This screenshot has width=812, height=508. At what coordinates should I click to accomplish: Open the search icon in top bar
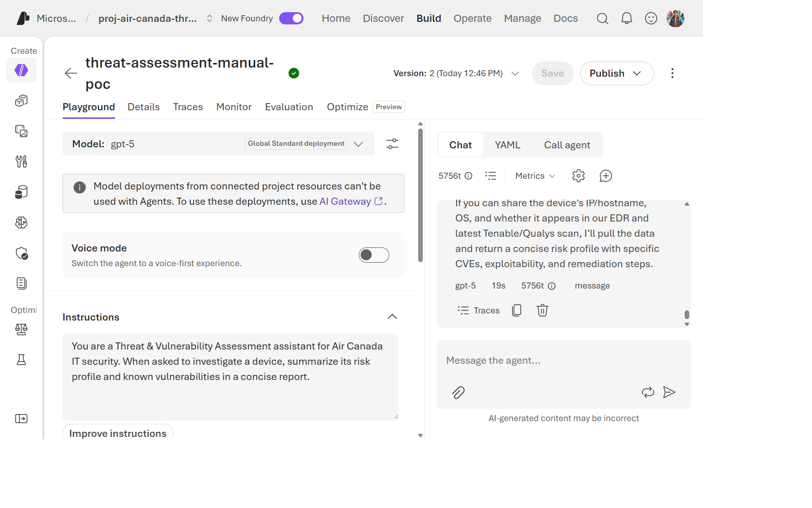click(602, 19)
